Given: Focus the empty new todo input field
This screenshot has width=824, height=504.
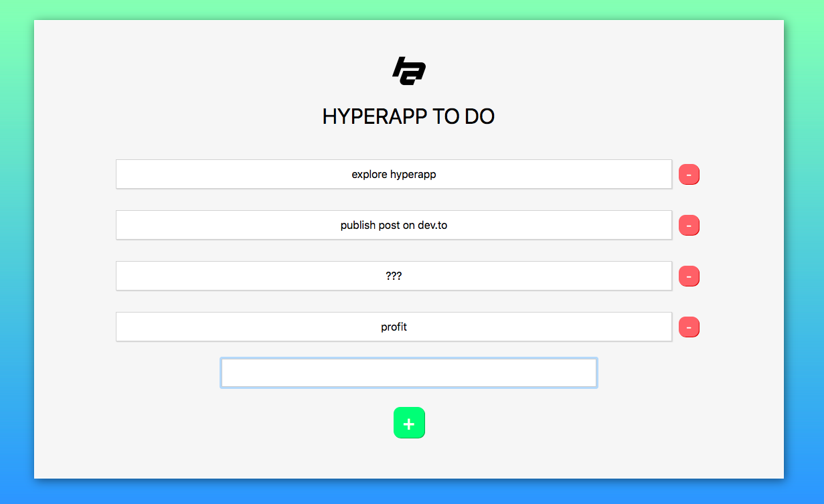Looking at the screenshot, I should (x=409, y=373).
